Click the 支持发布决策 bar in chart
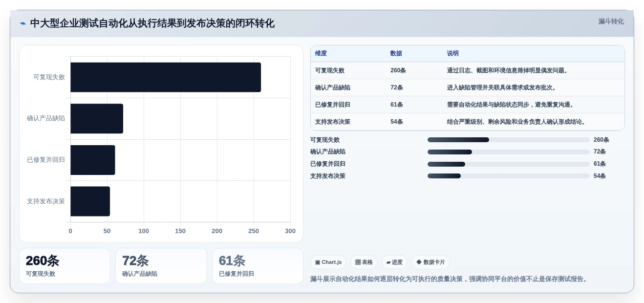Viewport: 644px width, 303px height. (90, 201)
